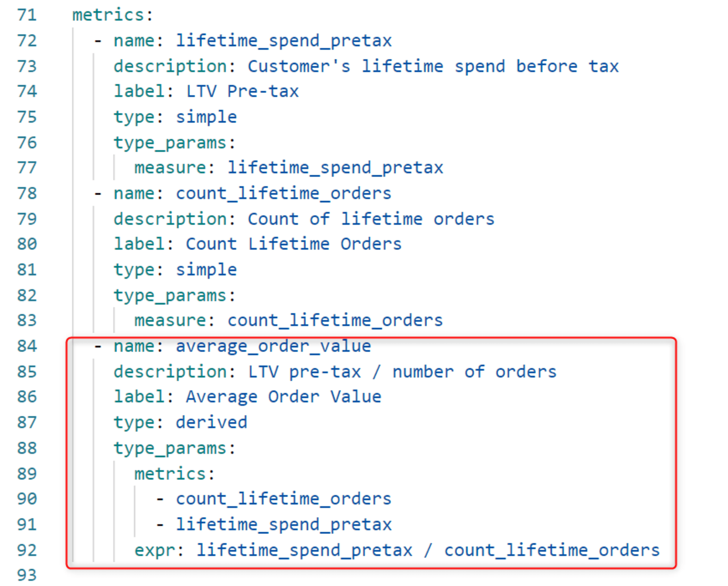This screenshot has height=586, width=728.
Task: Click line number 71 in gutter
Action: coord(27,15)
